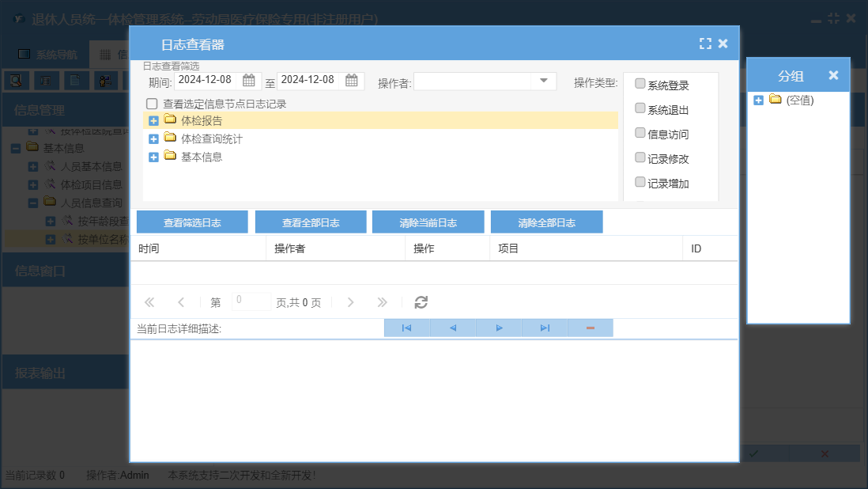The image size is (868, 489).
Task: Jump to first log record
Action: point(406,328)
